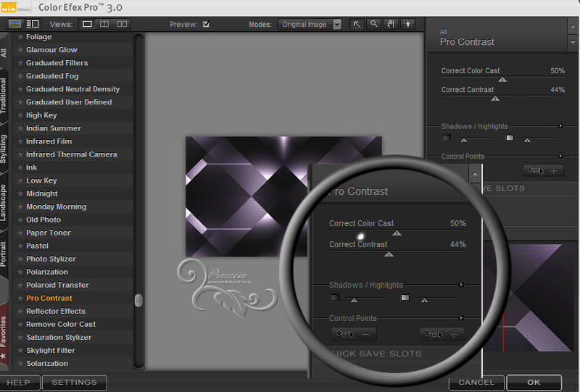
Task: Select side-by-side preview view
Action: [x=122, y=24]
